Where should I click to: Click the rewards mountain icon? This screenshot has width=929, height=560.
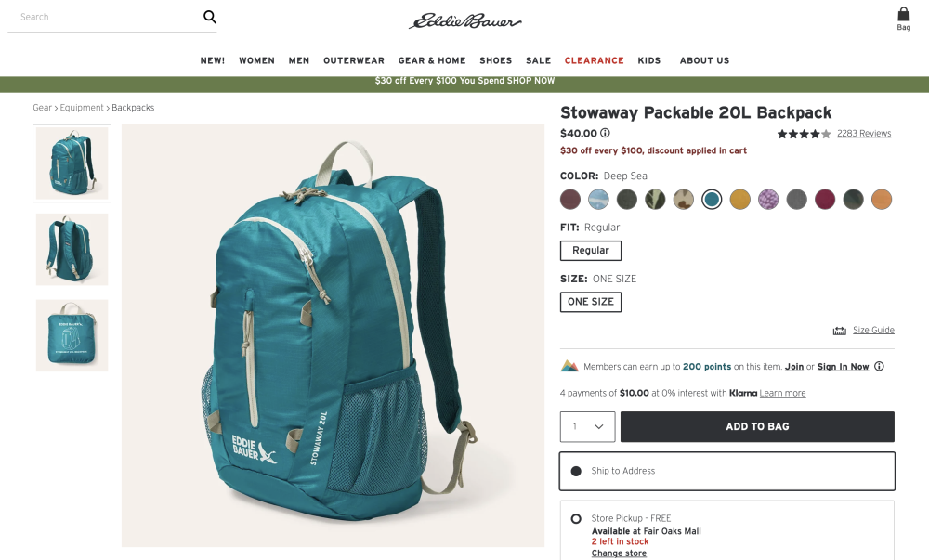click(x=569, y=367)
